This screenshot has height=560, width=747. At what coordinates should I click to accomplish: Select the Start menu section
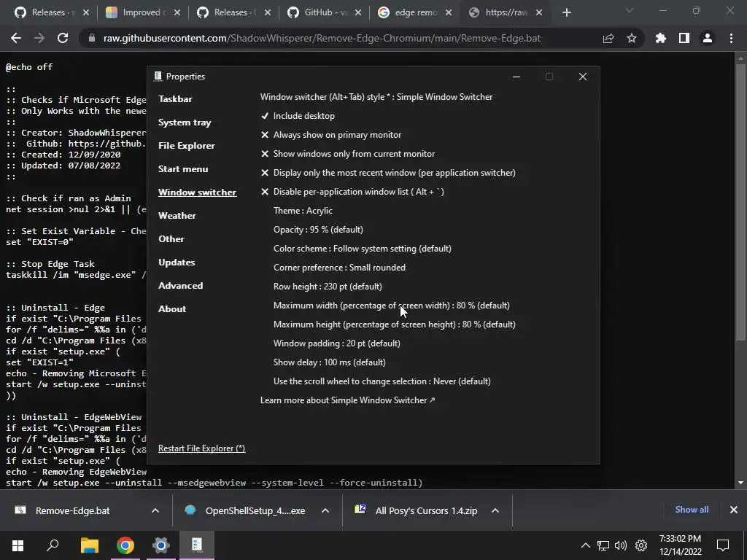coord(183,169)
